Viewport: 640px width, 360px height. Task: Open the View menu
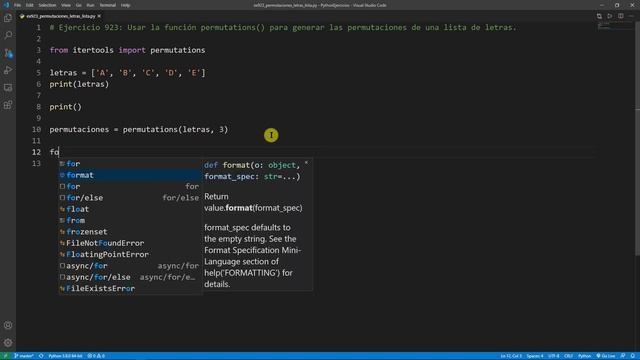pyautogui.click(x=66, y=5)
